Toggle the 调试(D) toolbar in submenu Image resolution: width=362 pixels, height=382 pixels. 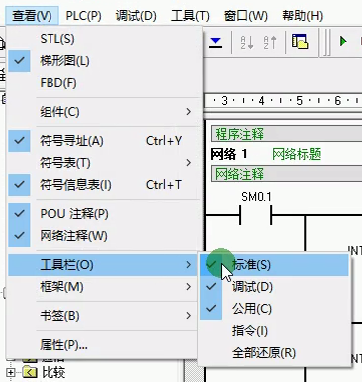click(274, 287)
